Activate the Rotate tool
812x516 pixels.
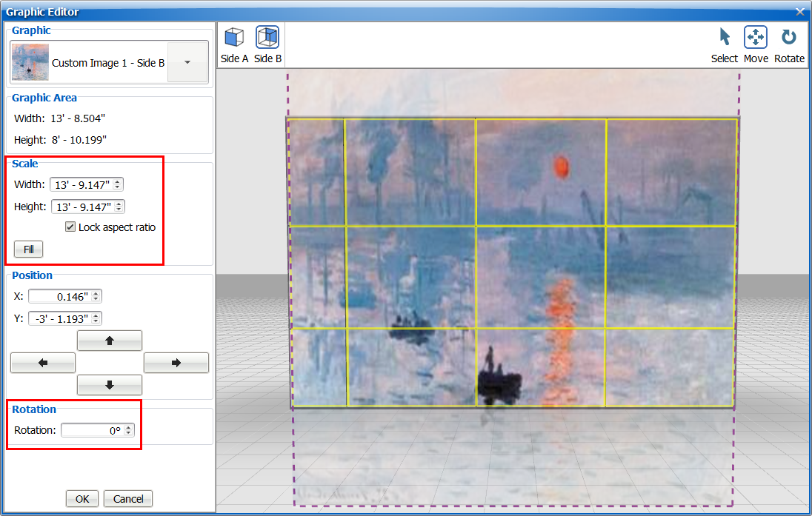click(789, 44)
